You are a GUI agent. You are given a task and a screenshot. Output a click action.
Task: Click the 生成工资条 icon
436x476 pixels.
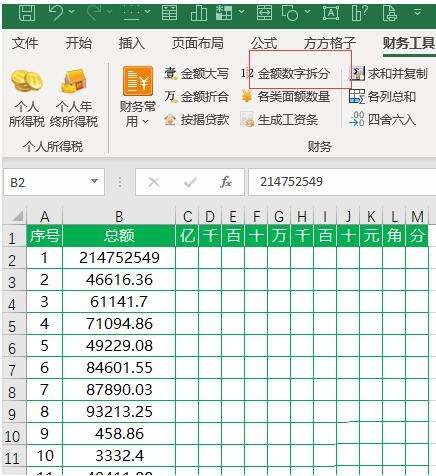pyautogui.click(x=247, y=120)
